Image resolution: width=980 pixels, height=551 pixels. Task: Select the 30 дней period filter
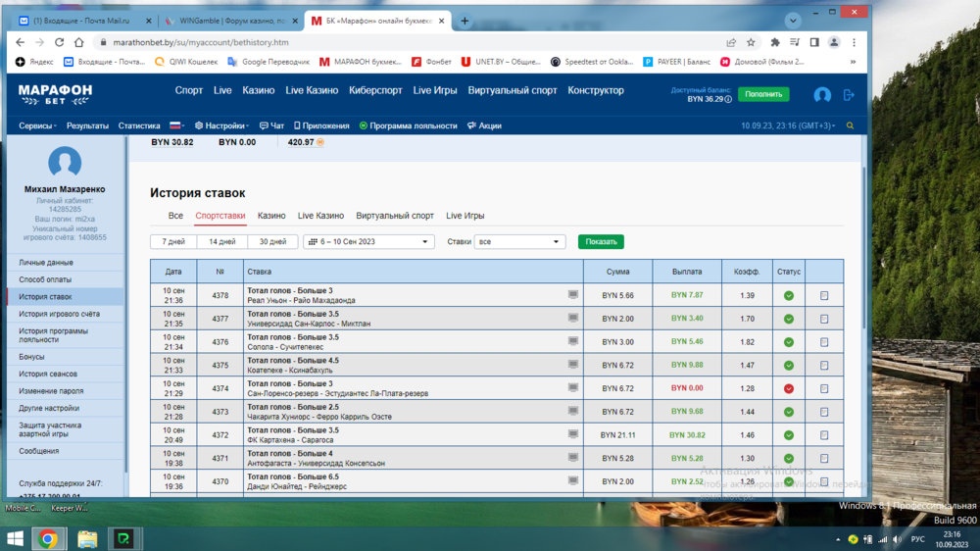tap(272, 241)
